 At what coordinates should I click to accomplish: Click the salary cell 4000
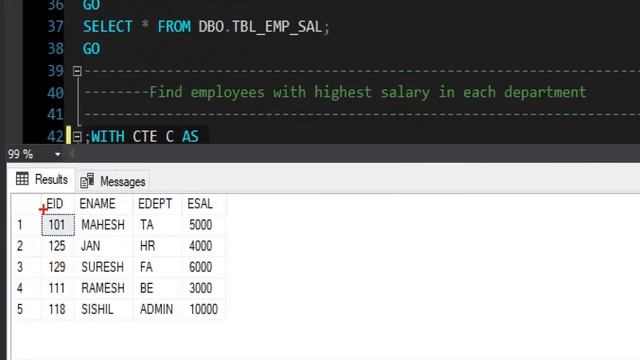click(x=203, y=246)
